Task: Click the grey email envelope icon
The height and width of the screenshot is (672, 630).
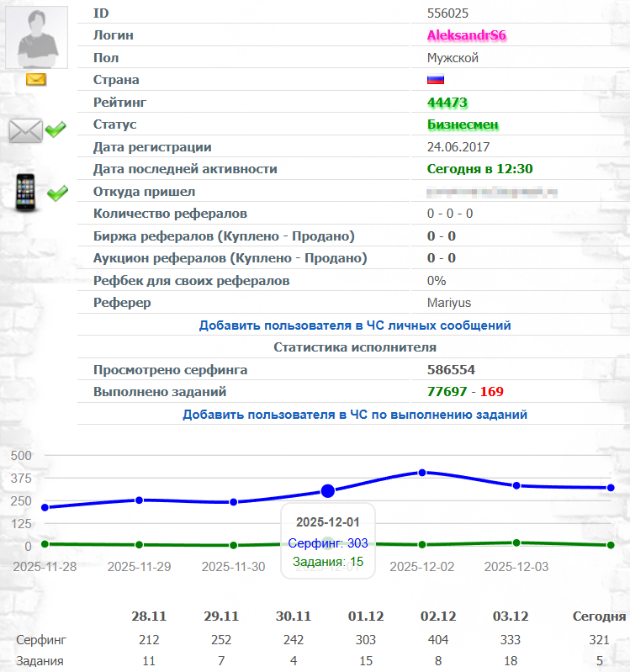Action: 25,130
